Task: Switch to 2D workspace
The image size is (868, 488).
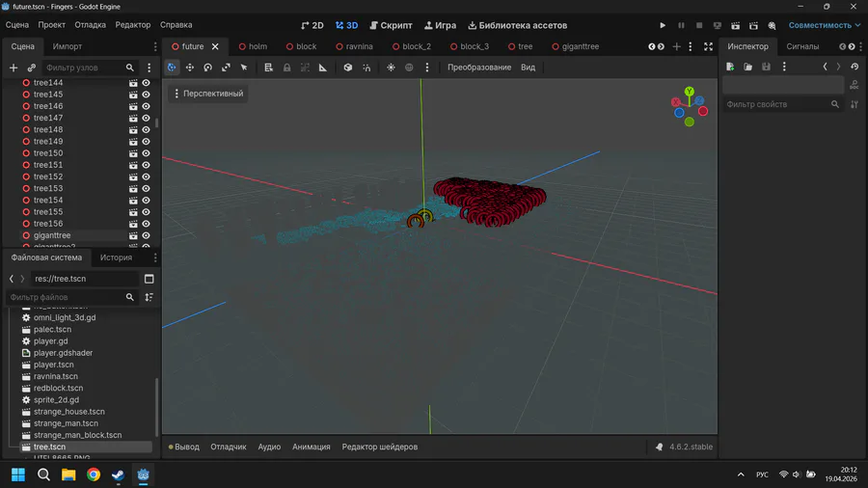Action: 312,25
